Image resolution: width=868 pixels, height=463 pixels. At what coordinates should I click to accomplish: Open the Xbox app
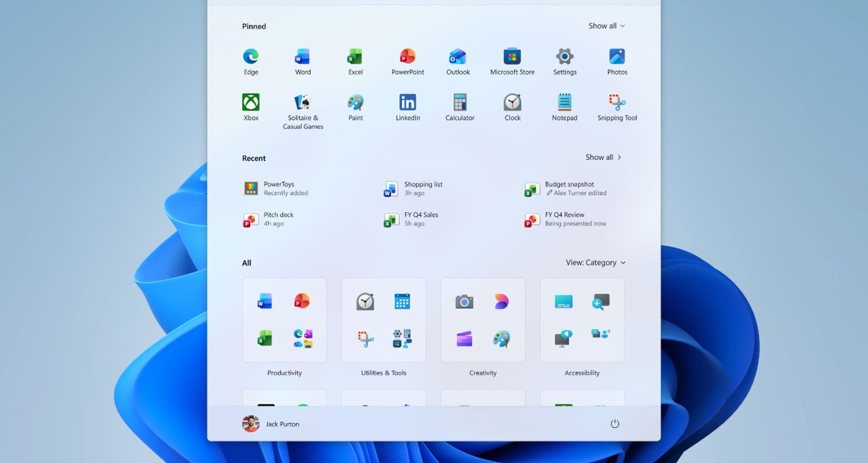click(x=251, y=107)
